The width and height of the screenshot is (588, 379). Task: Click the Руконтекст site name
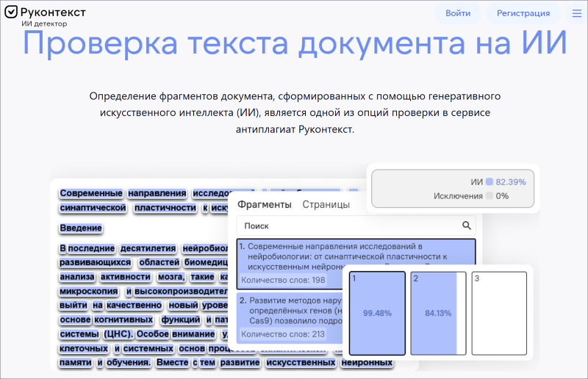tap(53, 12)
